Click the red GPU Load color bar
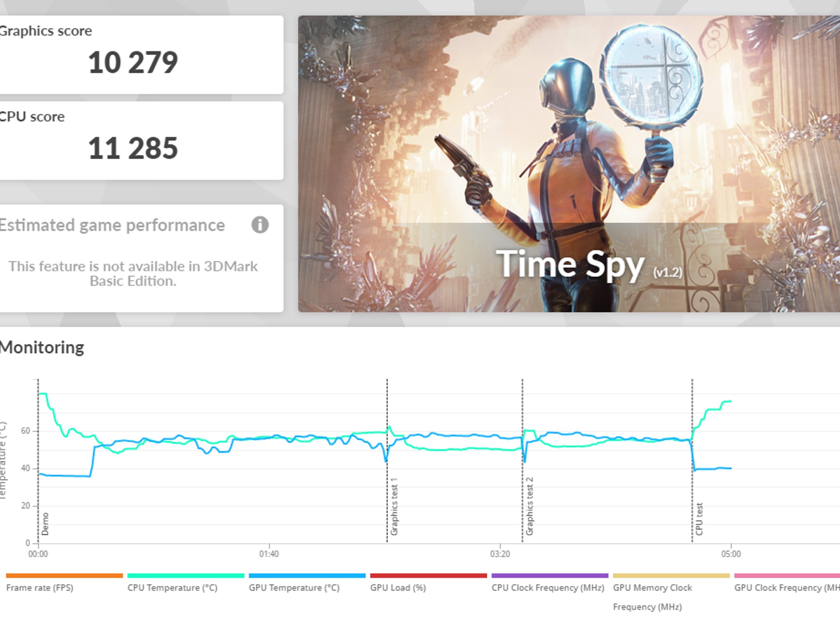Viewport: 840px width, 630px height. (x=428, y=576)
